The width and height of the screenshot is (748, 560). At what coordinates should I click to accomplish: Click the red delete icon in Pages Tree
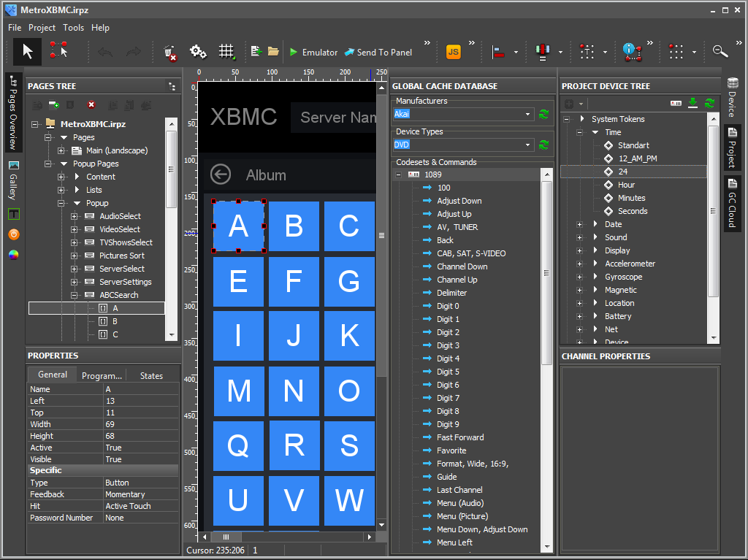[91, 105]
